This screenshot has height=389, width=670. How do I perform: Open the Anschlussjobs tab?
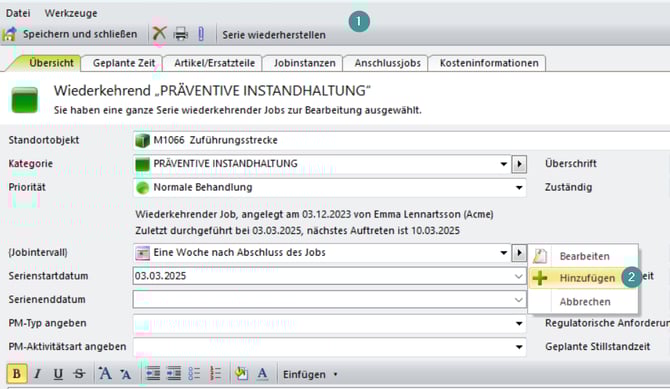388,63
